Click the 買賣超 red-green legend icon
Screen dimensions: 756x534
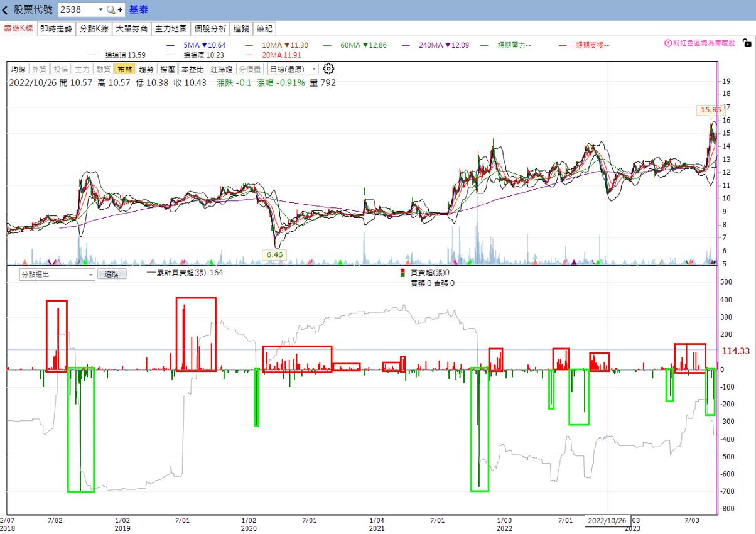click(x=402, y=273)
